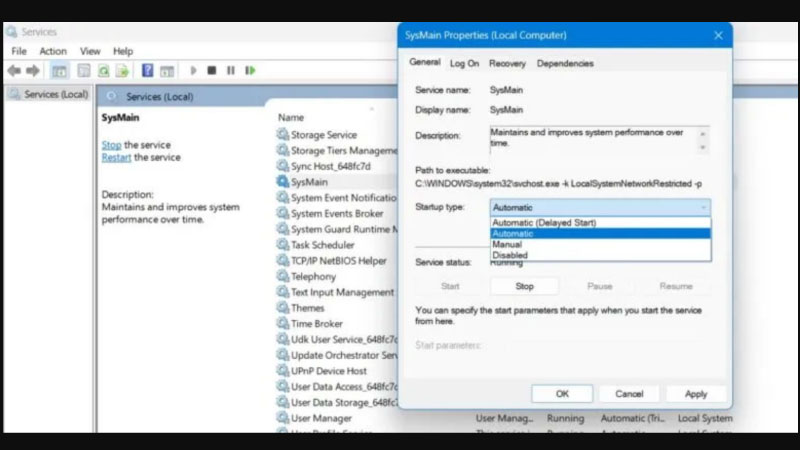Click the Export List toolbar icon
The image size is (800, 450).
point(122,71)
